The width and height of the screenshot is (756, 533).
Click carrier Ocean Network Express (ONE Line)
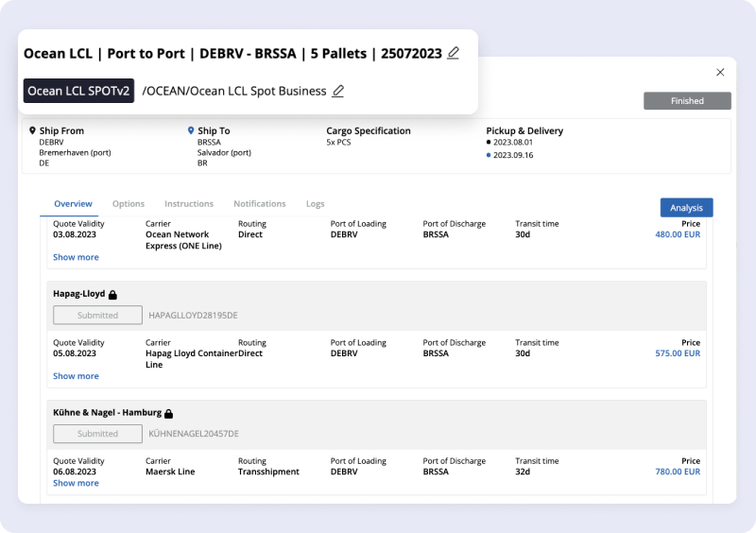[183, 240]
